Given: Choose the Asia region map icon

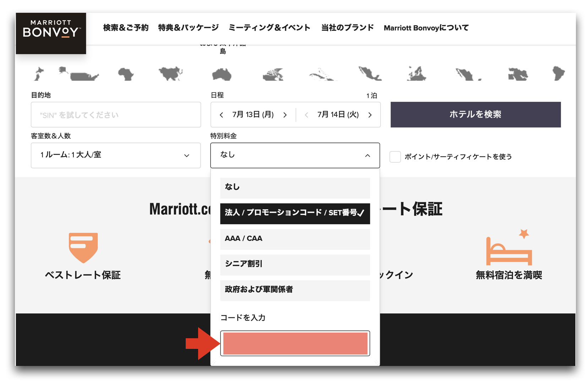Looking at the screenshot, I should (x=171, y=74).
